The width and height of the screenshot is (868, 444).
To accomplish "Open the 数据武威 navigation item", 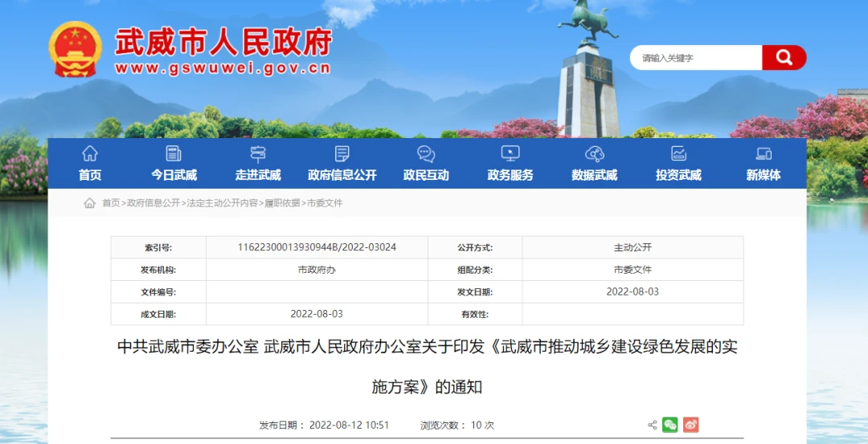I will pos(595,164).
